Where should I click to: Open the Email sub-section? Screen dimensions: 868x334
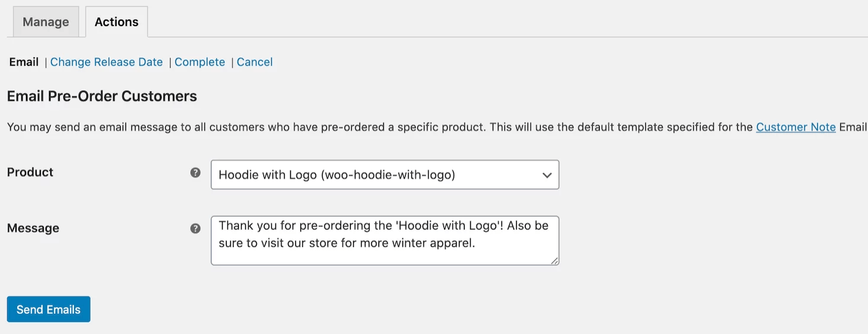click(24, 62)
